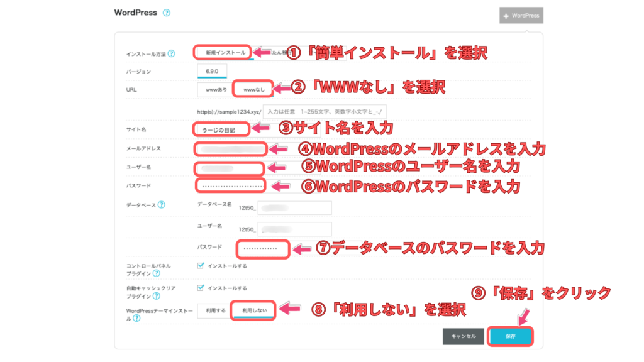This screenshot has height=362, width=644.
Task: Click the help icon beside the WordPress heading
Action: (x=167, y=13)
